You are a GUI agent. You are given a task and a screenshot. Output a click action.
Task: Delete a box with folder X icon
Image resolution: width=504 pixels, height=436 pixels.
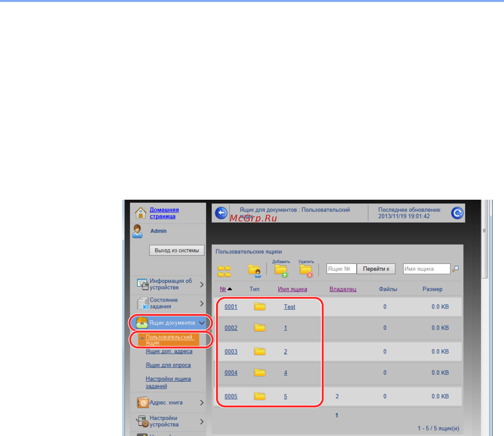306,271
